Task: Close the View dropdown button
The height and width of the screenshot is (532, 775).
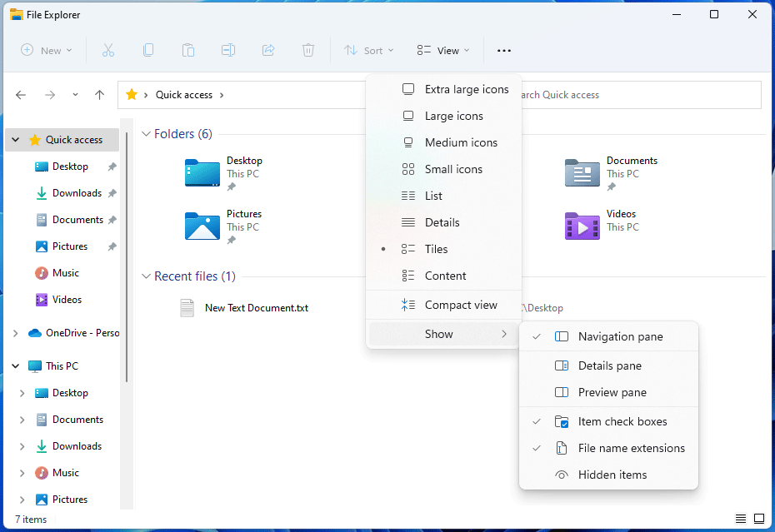Action: [442, 51]
